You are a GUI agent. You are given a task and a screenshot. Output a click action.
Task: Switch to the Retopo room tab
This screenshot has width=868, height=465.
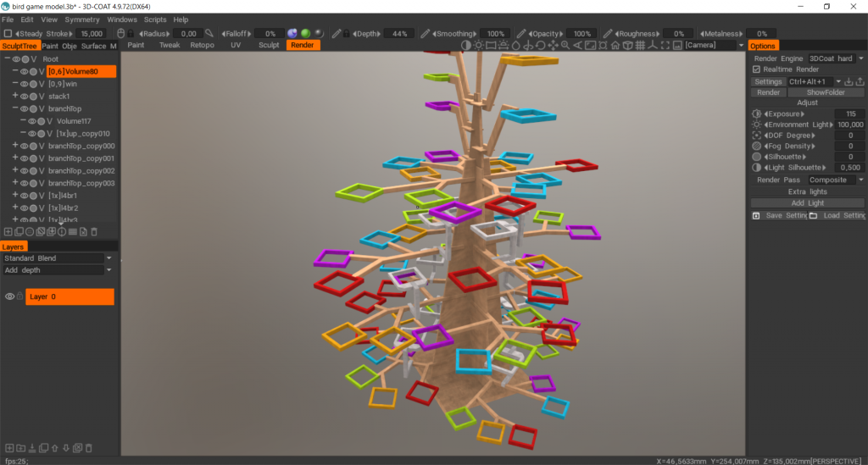coord(202,46)
